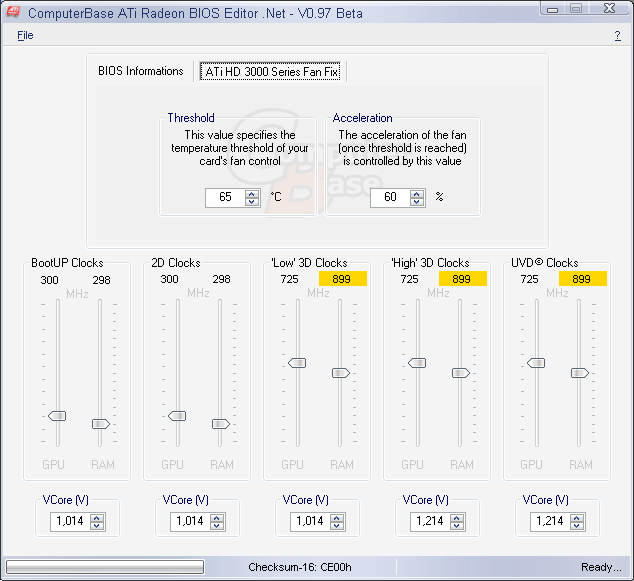Click highlighted 899 RAM value in 'High' 3D Clocks
The width and height of the screenshot is (634, 581).
point(463,279)
